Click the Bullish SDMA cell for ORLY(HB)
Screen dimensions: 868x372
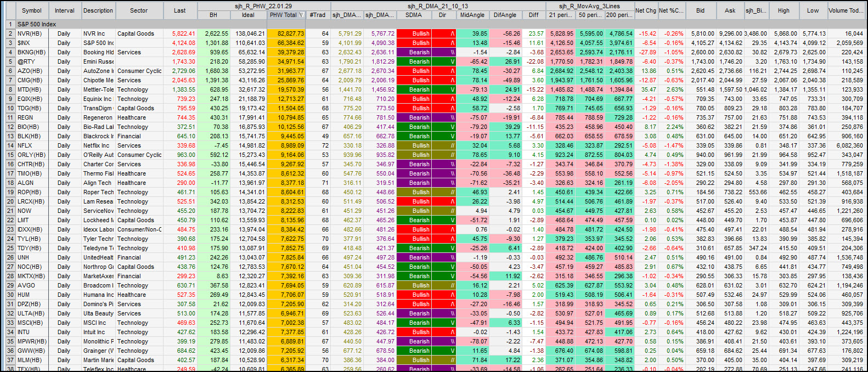click(x=414, y=155)
